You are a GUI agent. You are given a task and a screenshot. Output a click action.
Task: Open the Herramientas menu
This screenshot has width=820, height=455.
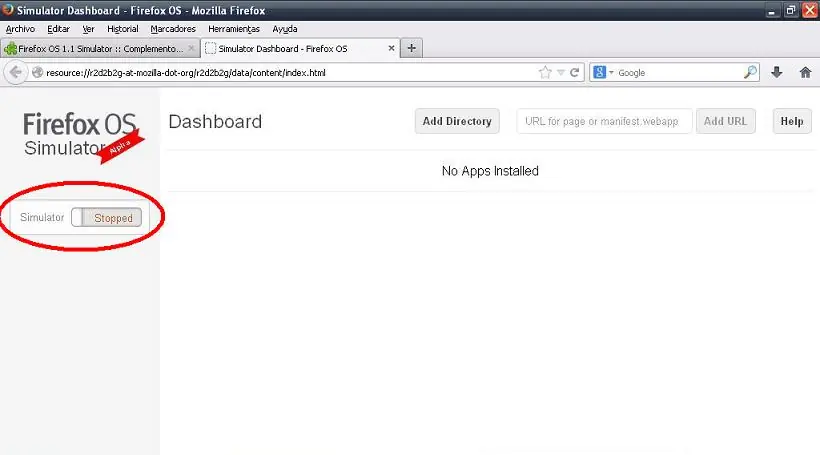[234, 29]
